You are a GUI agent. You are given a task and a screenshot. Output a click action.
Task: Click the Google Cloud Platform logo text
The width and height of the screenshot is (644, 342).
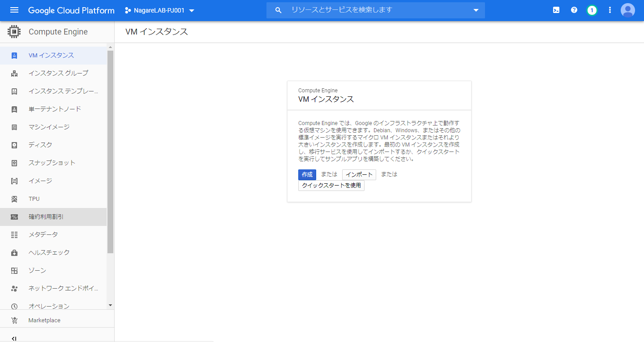pyautogui.click(x=71, y=10)
